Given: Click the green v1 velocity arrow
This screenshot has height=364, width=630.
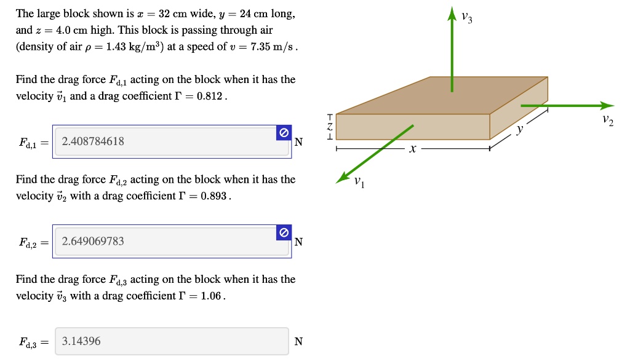Looking at the screenshot, I should [375, 154].
